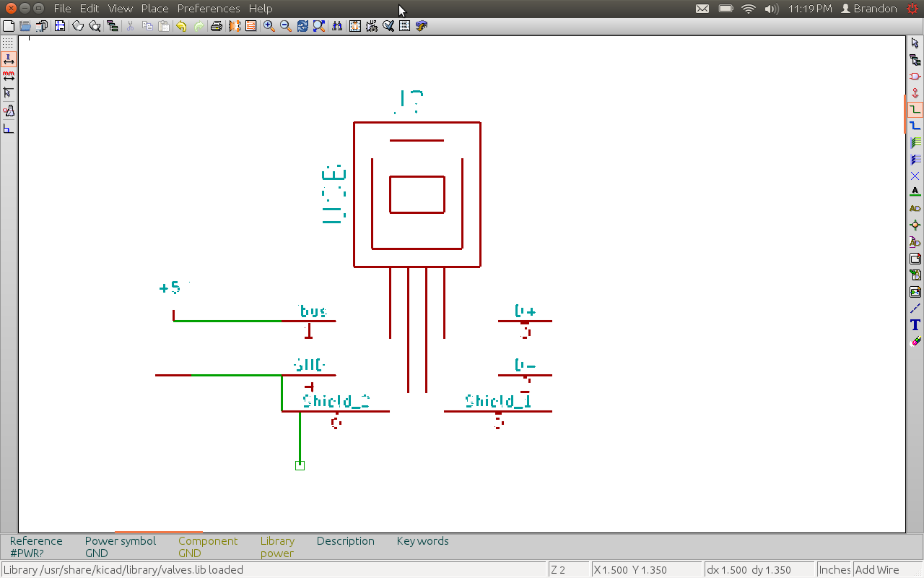Click the Zoom in magnifier icon

click(269, 26)
